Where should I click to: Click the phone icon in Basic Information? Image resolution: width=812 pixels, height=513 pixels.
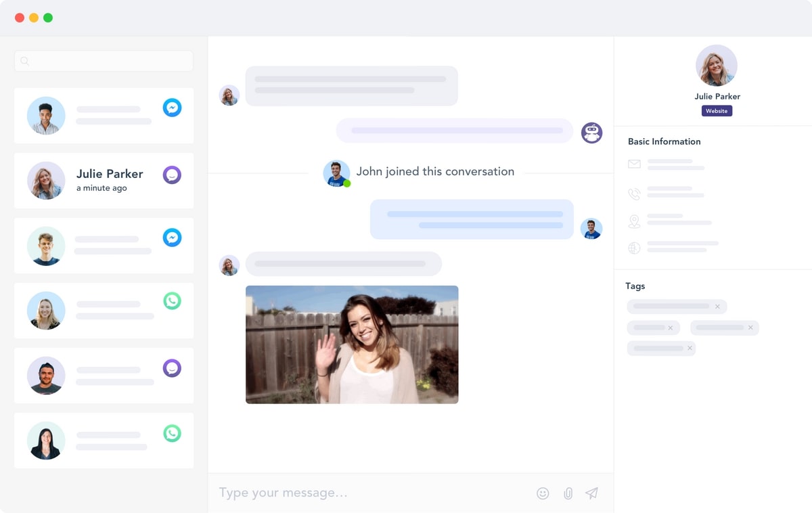tap(634, 194)
